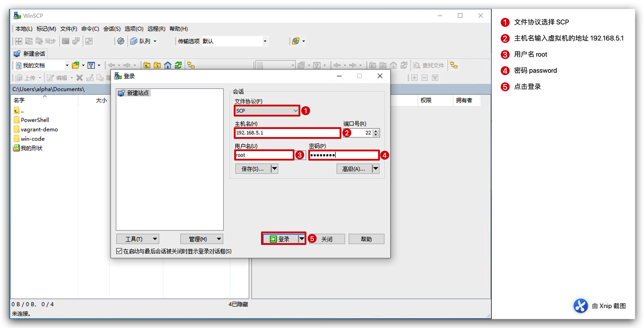Open the 本地(L) menu
This screenshot has height=328, width=644.
24,29
